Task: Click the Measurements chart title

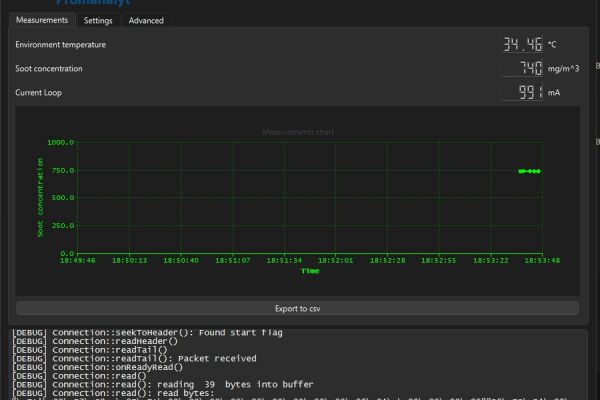Action: tap(298, 132)
